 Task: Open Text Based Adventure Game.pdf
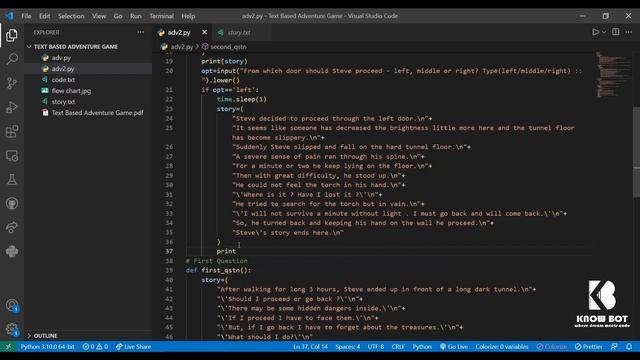(97, 113)
